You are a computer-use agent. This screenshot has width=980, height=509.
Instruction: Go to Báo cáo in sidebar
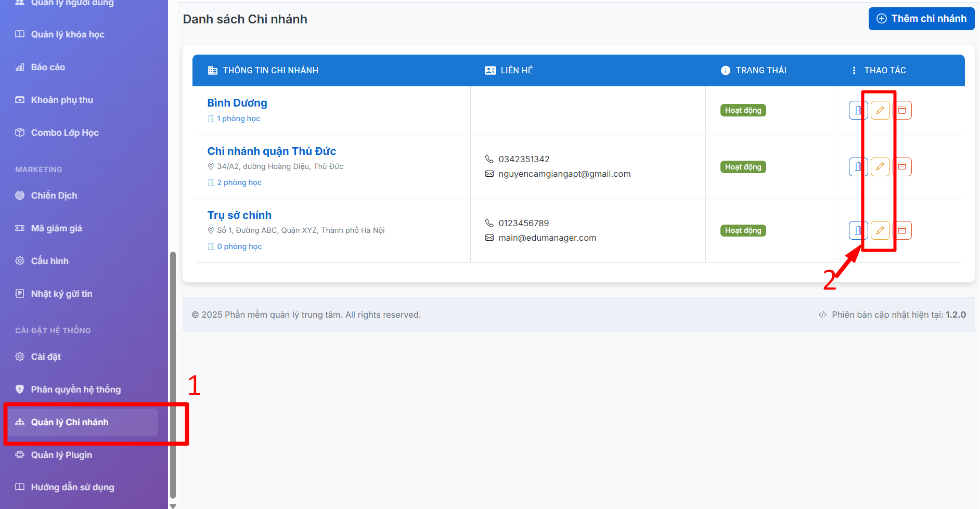point(48,67)
